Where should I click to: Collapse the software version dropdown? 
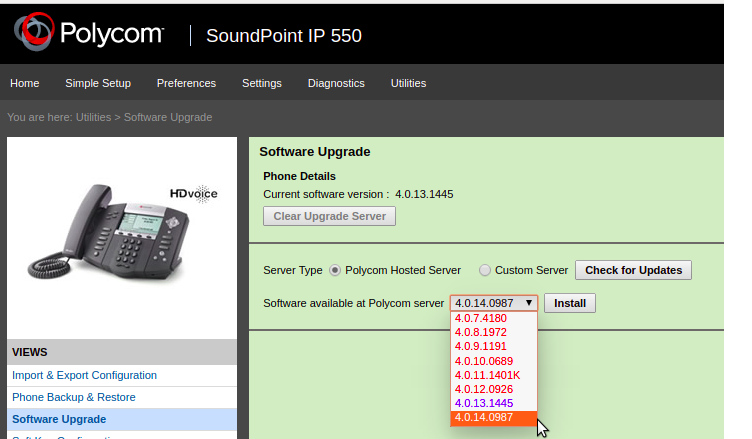point(494,303)
